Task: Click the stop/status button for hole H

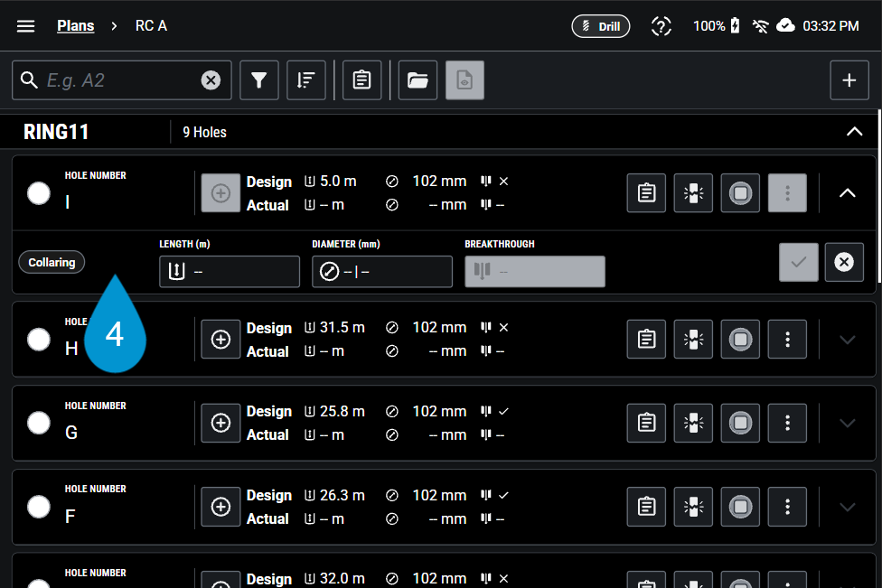Action: (740, 340)
